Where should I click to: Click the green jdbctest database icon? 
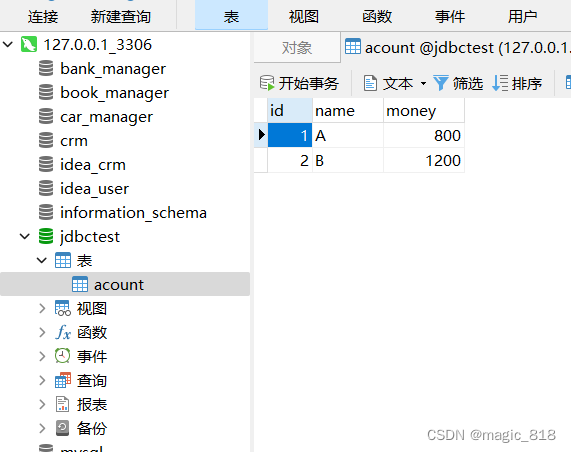click(46, 236)
